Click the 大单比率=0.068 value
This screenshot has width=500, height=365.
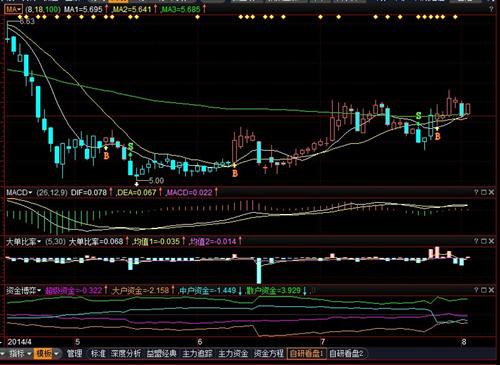click(x=96, y=241)
